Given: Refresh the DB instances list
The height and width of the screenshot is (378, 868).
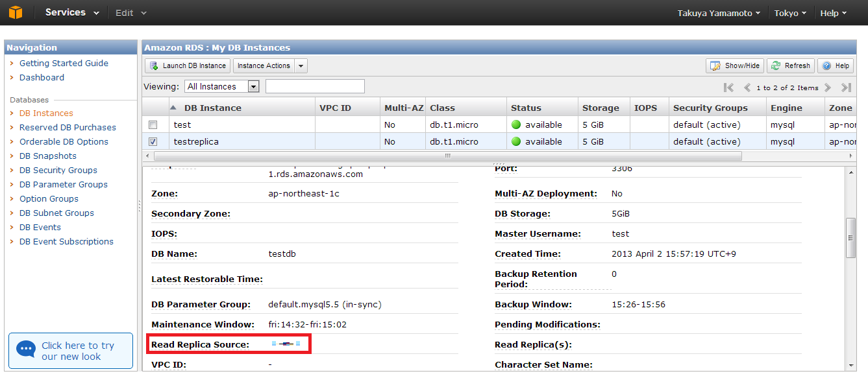Looking at the screenshot, I should pyautogui.click(x=790, y=66).
